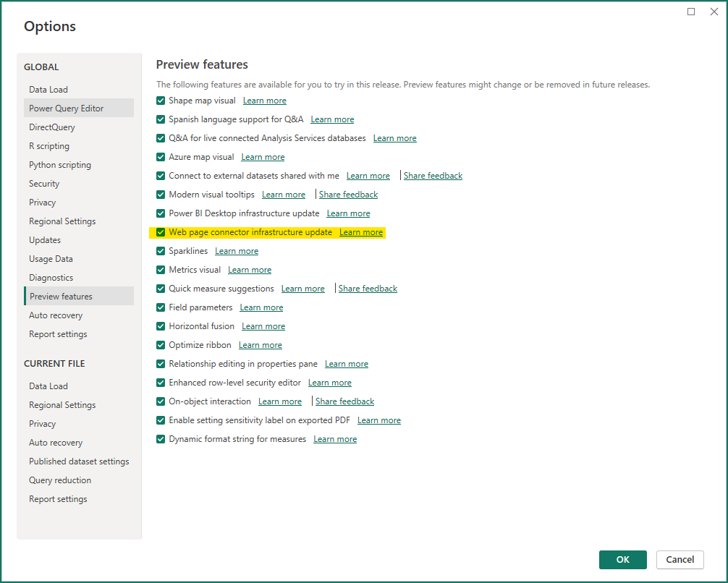The image size is (728, 583).
Task: Uncheck the Field parameters checkbox
Action: [161, 307]
